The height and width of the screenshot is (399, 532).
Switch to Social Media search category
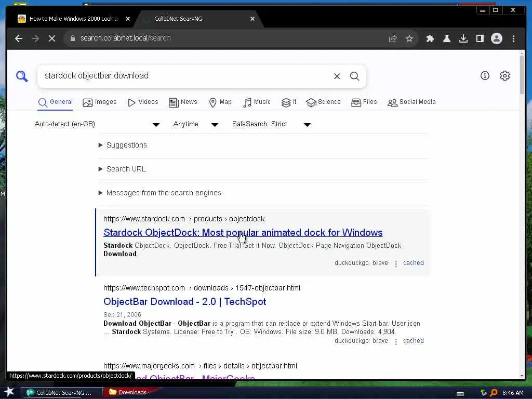[411, 102]
